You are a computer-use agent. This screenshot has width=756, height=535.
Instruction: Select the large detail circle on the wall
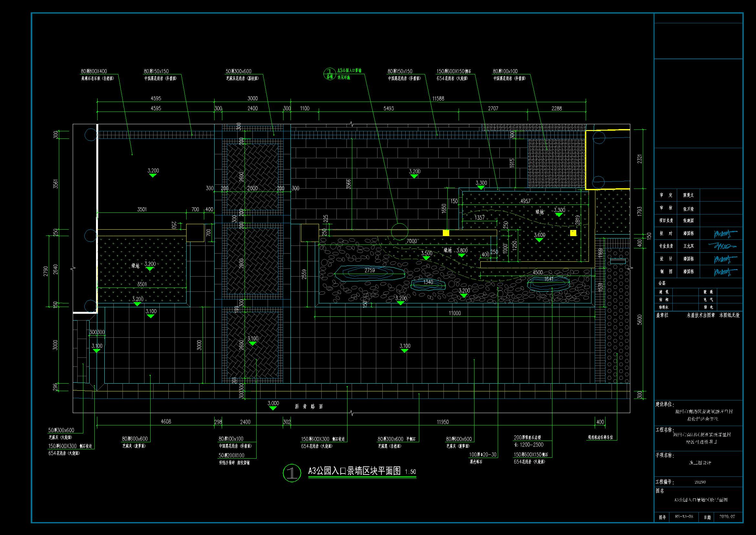(399, 231)
